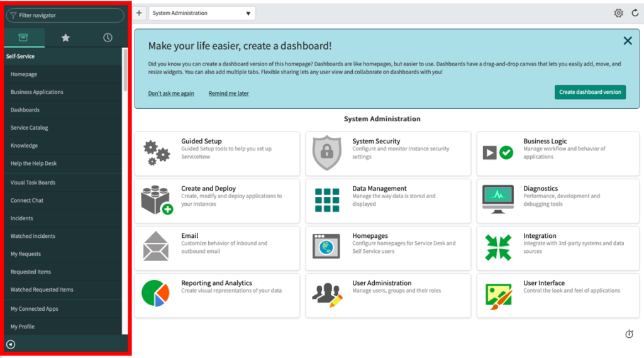Open the All Applications navigator tab

(23, 38)
